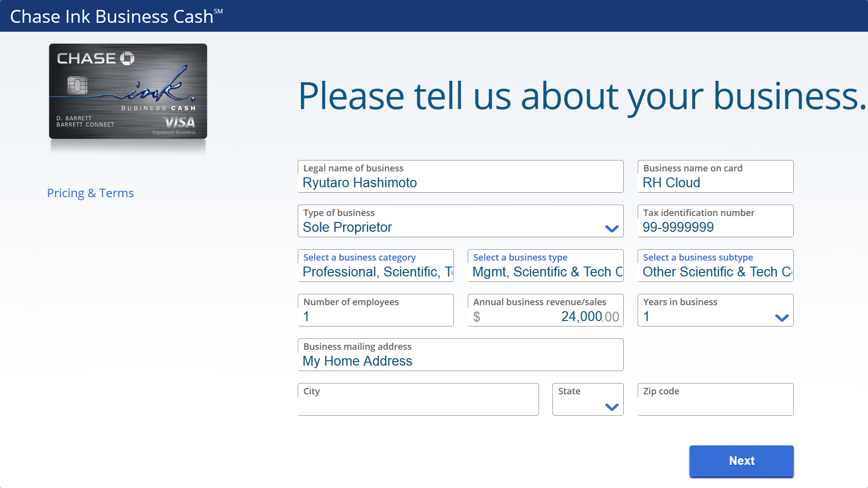868x488 pixels.
Task: Open the business type selector
Action: pos(545,266)
